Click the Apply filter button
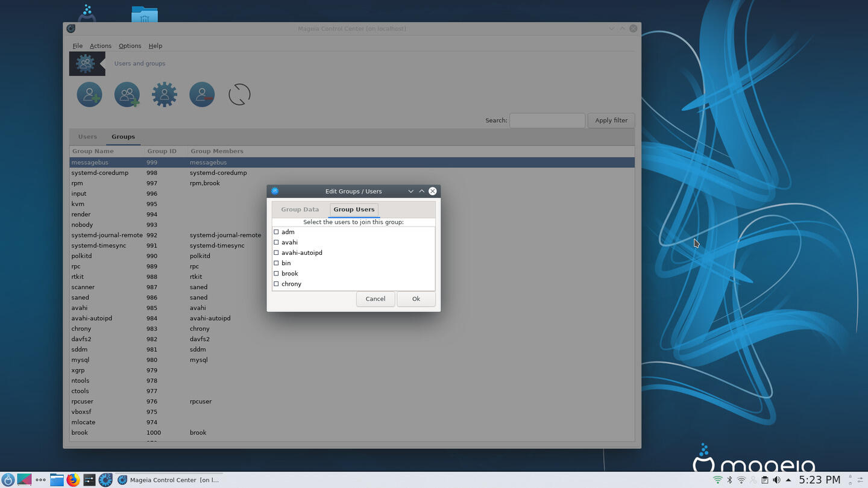868x488 pixels. pyautogui.click(x=611, y=120)
